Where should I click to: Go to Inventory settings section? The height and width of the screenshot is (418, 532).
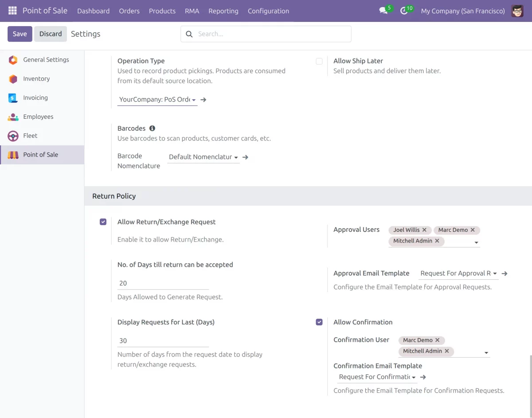point(36,78)
